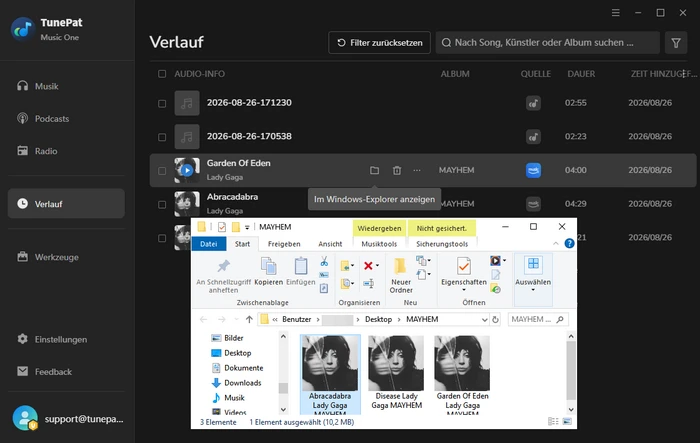Open Explorer help via question mark

569,243
